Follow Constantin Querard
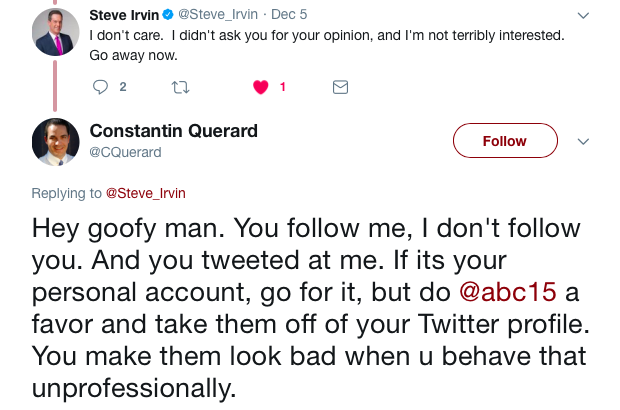The height and width of the screenshot is (410, 620). (505, 141)
